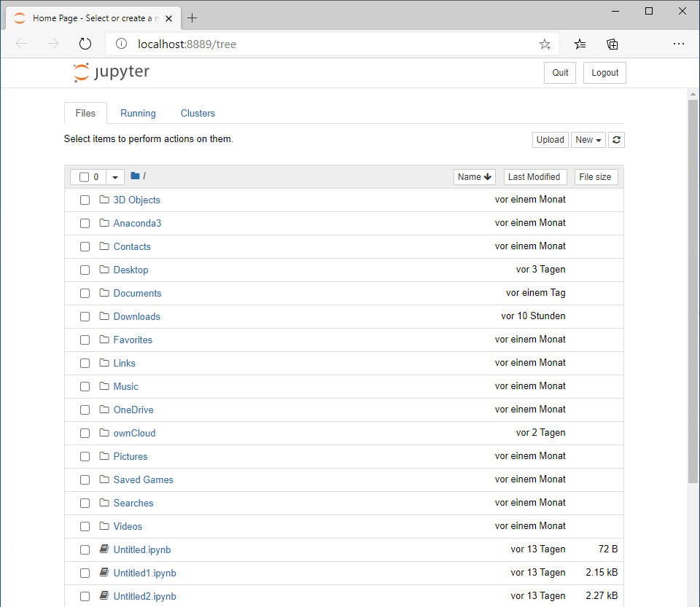Click the Logout button
The height and width of the screenshot is (607, 700).
click(604, 73)
